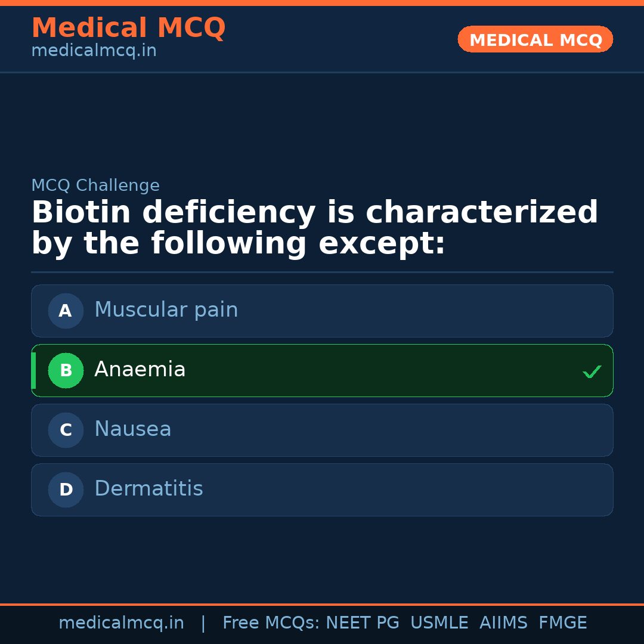Choose the Anaemia answer text
This screenshot has height=644, width=644.
tap(140, 370)
